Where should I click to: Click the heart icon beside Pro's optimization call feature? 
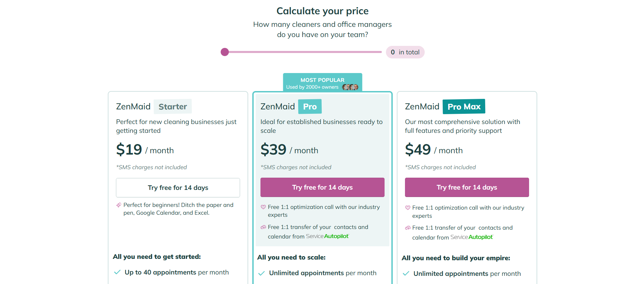263,207
